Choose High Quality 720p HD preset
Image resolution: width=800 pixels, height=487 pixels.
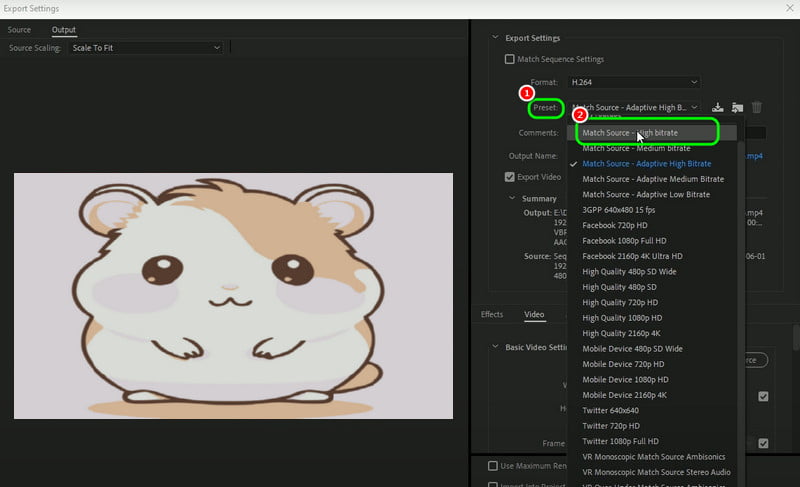(x=652, y=302)
